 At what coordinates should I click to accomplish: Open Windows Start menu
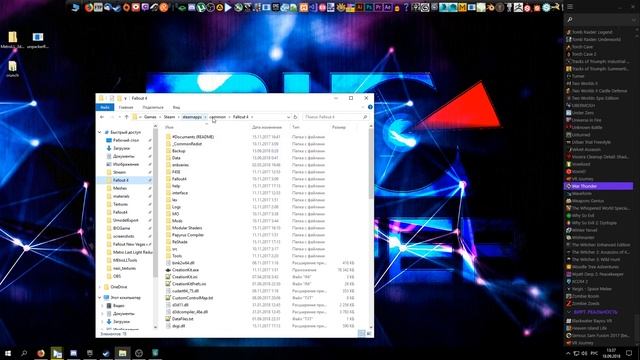pos(8,353)
